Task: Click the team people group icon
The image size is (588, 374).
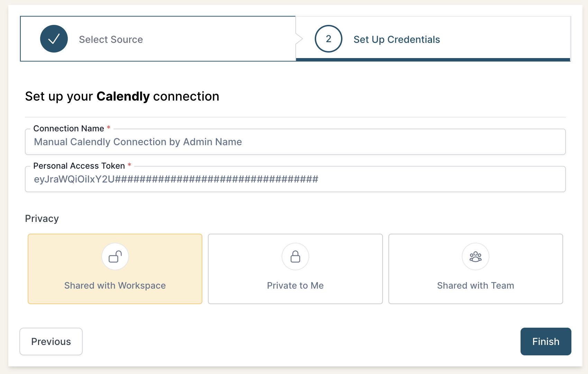Action: pyautogui.click(x=475, y=256)
